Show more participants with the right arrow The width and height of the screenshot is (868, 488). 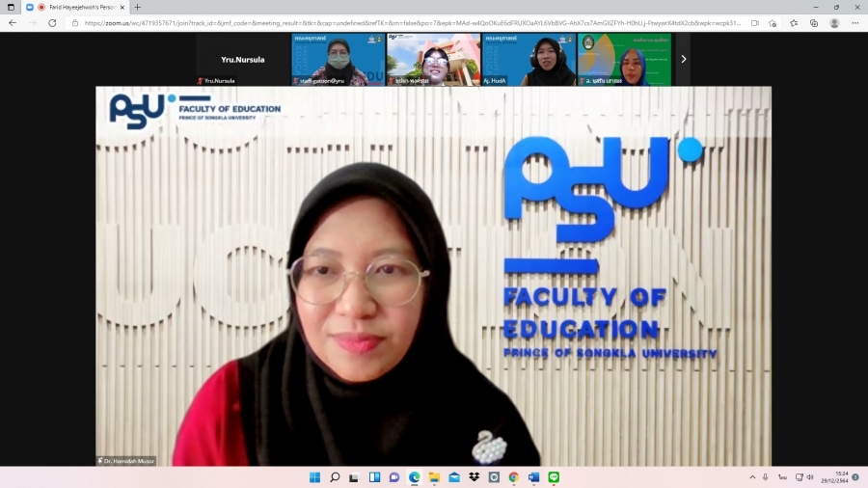(x=683, y=59)
